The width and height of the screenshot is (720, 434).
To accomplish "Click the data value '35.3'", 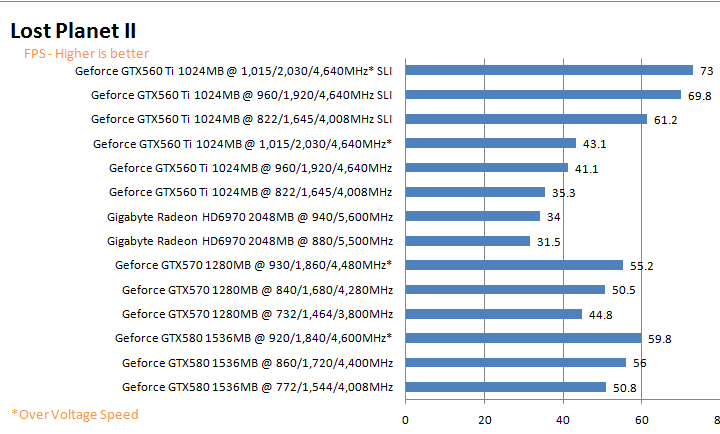I will pos(563,193).
